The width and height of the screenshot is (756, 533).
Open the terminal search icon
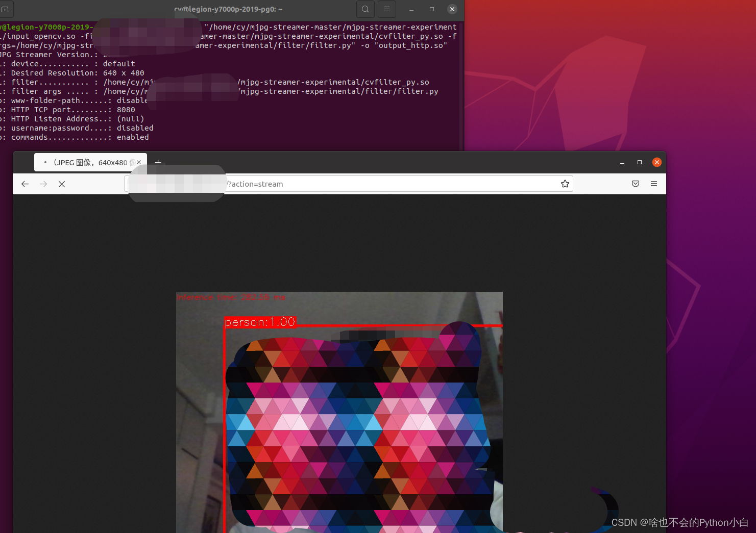click(365, 9)
